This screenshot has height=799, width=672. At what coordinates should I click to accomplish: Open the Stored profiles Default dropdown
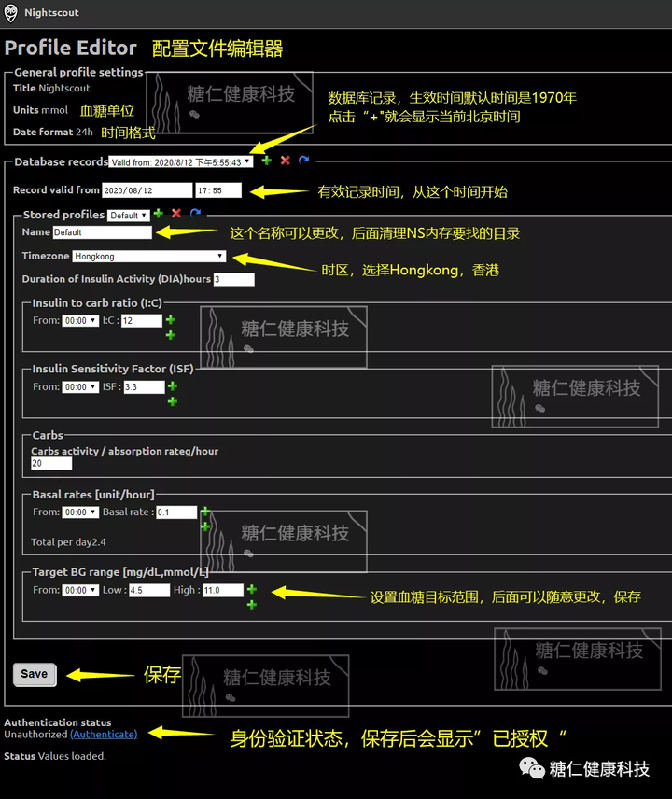[129, 216]
